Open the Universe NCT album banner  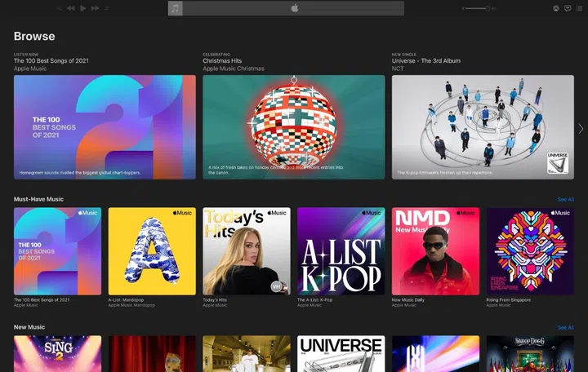[x=479, y=127]
